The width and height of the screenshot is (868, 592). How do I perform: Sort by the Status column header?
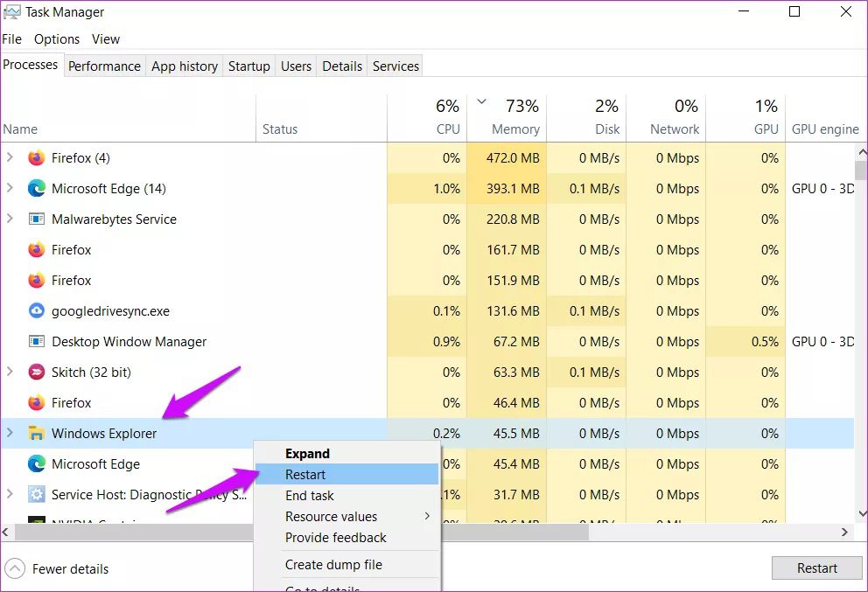coord(322,118)
